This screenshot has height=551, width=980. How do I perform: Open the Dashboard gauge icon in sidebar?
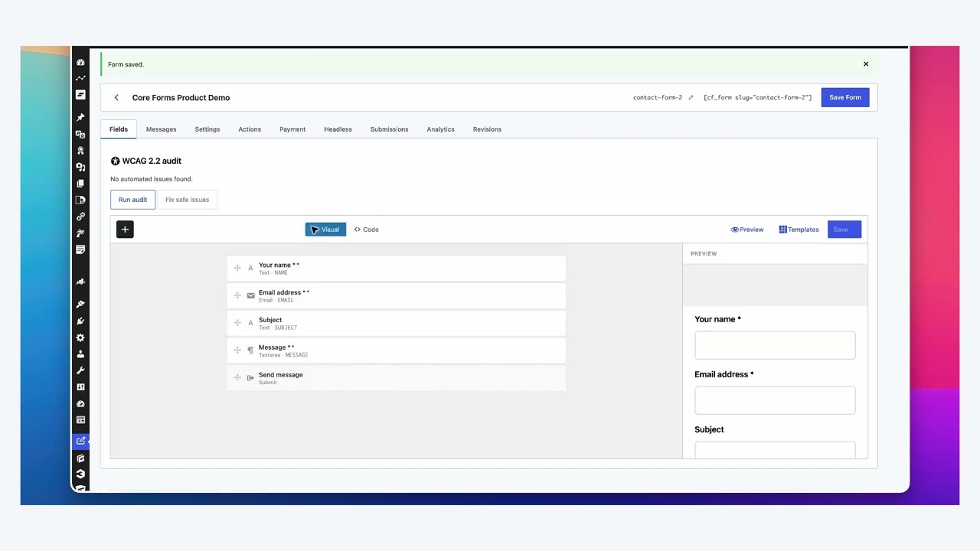pos(80,62)
